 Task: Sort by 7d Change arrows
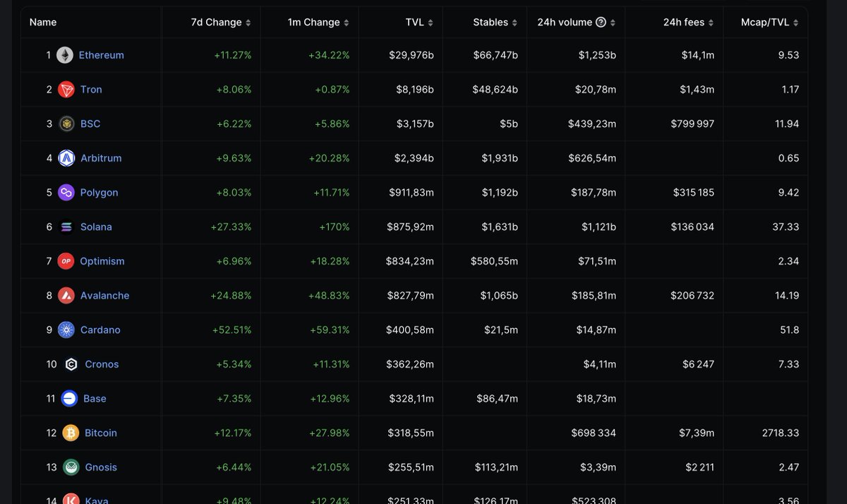[248, 23]
